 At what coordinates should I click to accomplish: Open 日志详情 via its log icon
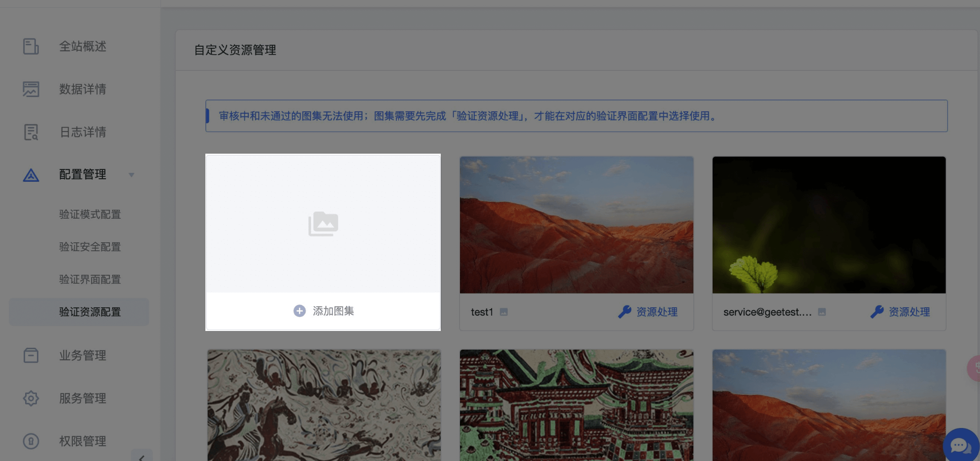(x=31, y=132)
